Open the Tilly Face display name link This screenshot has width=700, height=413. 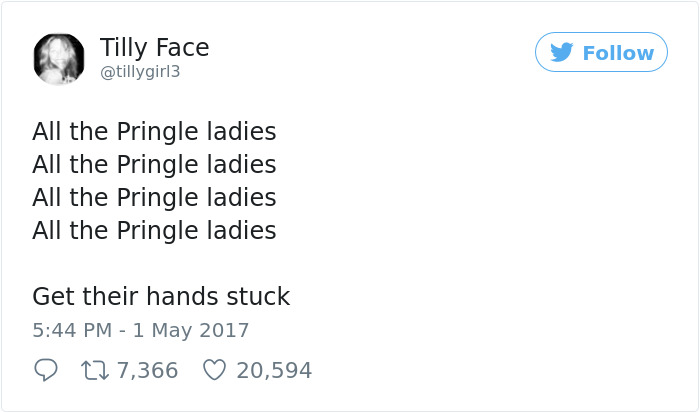154,47
